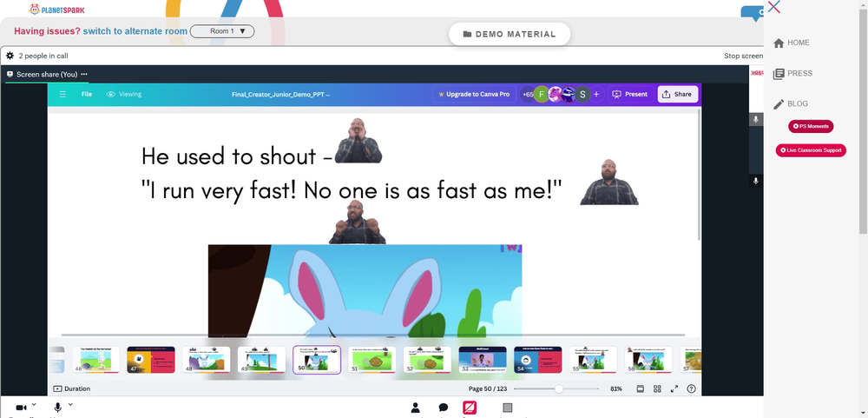Open PRESS in the side menu

tap(792, 73)
